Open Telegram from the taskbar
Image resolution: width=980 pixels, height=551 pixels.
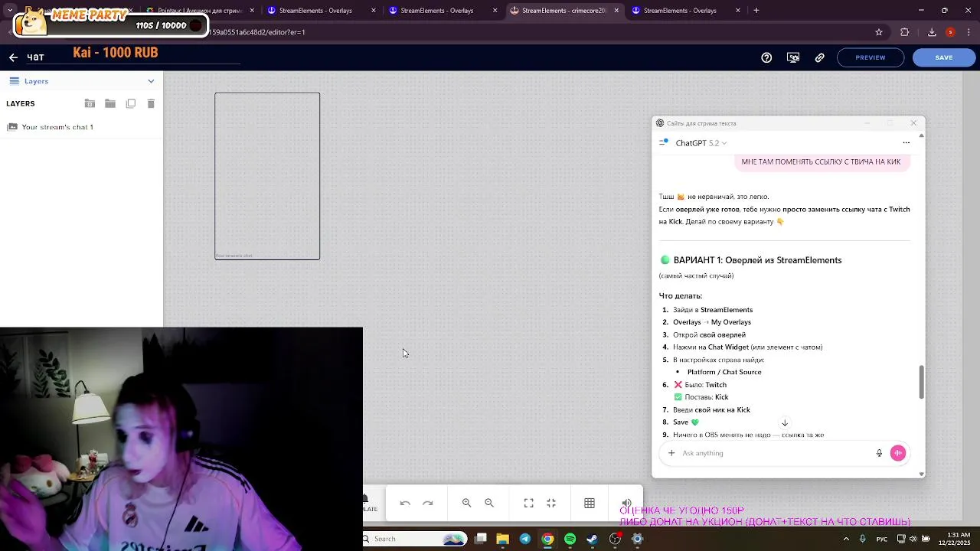click(525, 539)
